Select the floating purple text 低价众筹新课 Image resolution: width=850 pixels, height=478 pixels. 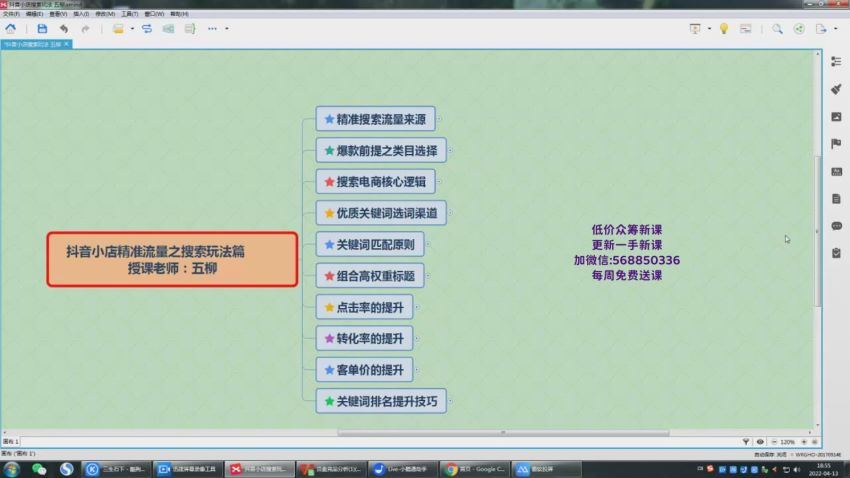(627, 230)
